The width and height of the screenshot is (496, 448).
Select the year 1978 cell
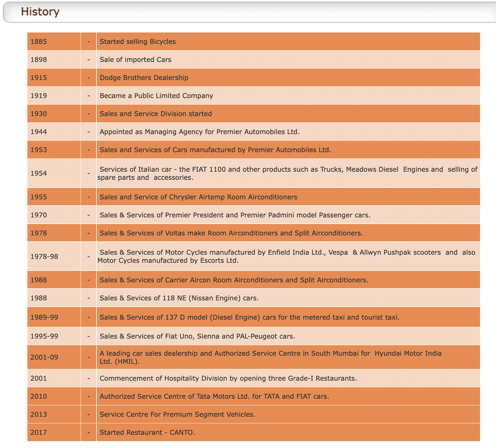click(x=54, y=233)
